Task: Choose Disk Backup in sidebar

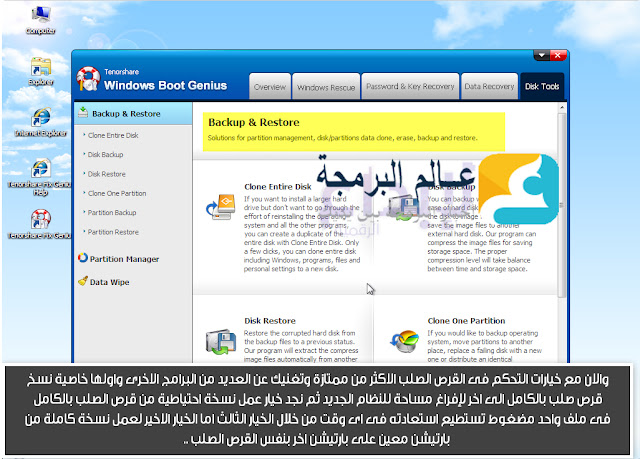Action: click(x=105, y=154)
